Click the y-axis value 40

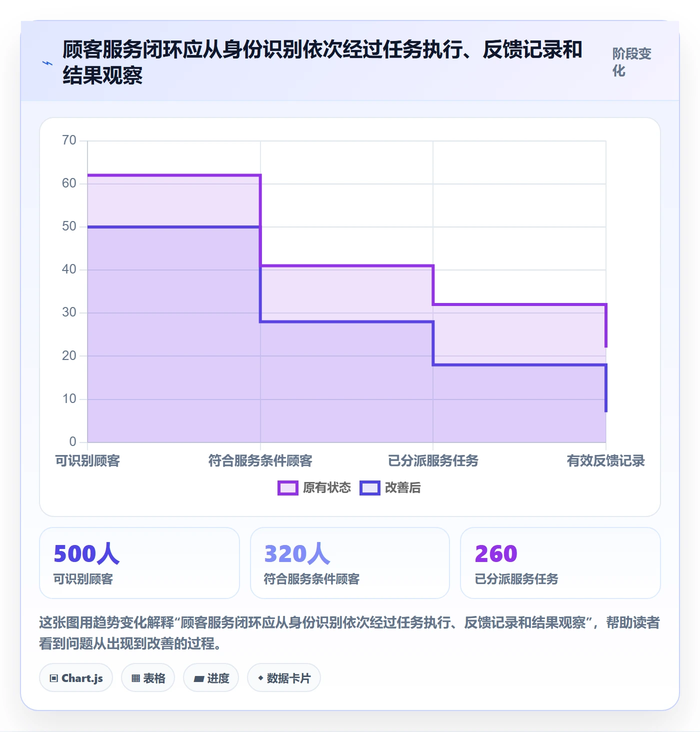click(69, 269)
